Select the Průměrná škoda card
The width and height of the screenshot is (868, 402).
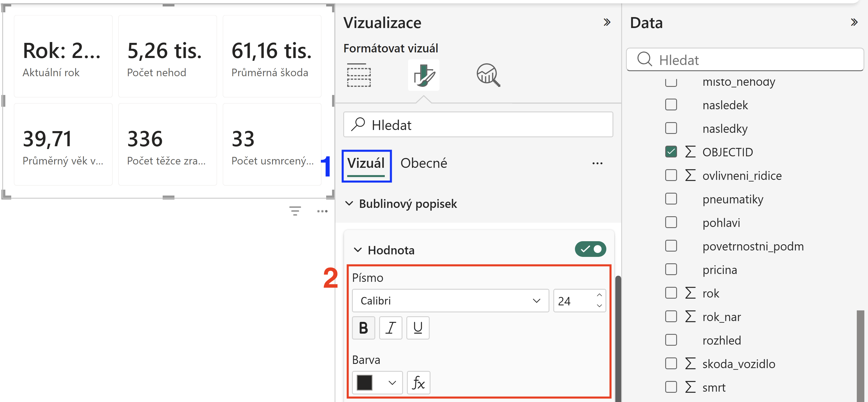point(272,56)
